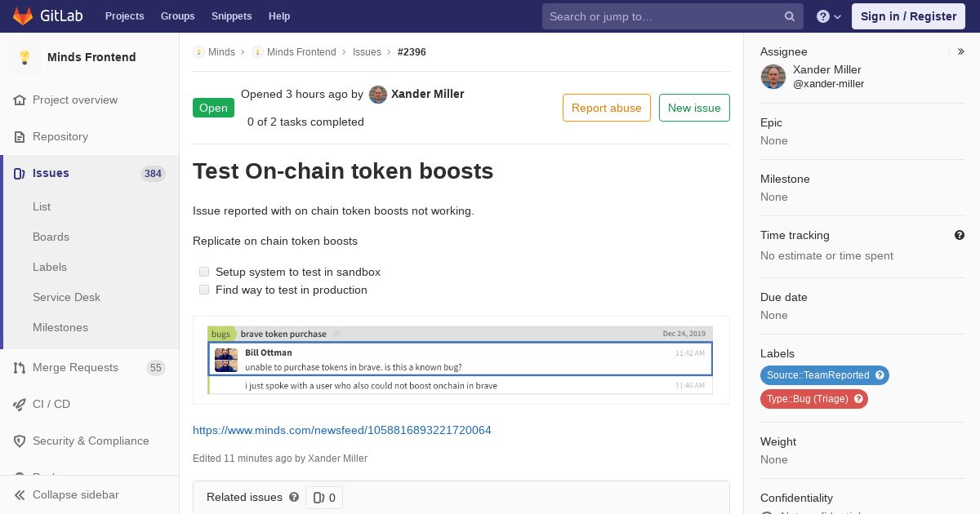The width and height of the screenshot is (980, 514).
Task: Click Xander Miller's author avatar
Action: [x=378, y=95]
